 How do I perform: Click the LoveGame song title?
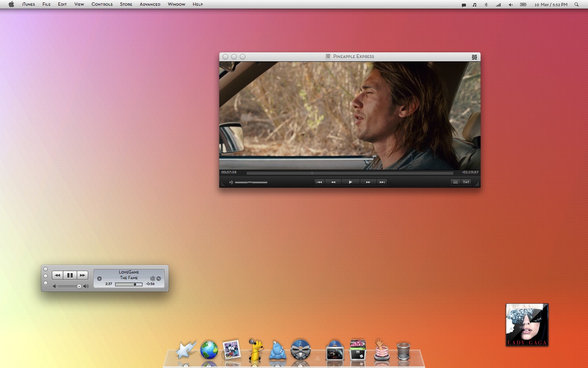tap(129, 272)
